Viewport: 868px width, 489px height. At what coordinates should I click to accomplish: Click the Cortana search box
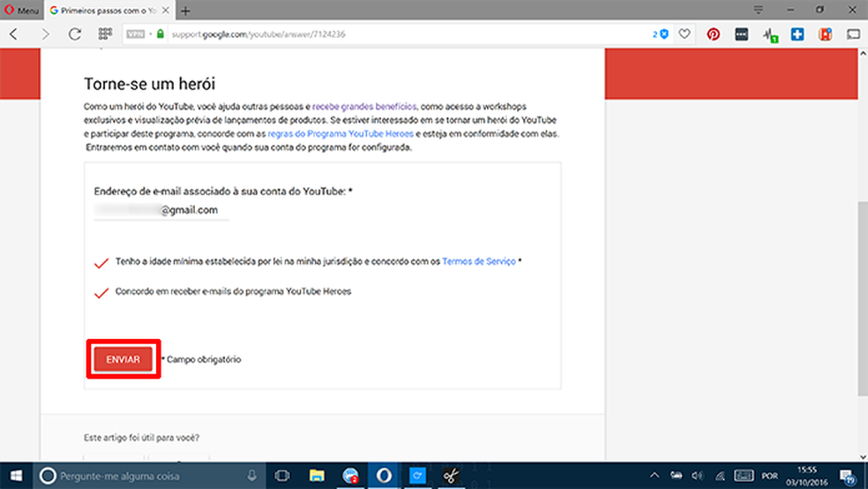(149, 476)
